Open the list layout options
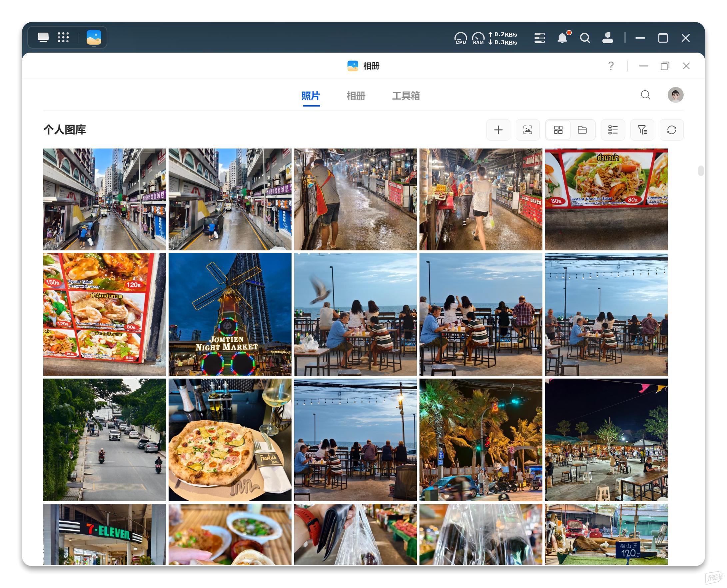Viewport: 727px width, 588px height. click(612, 130)
